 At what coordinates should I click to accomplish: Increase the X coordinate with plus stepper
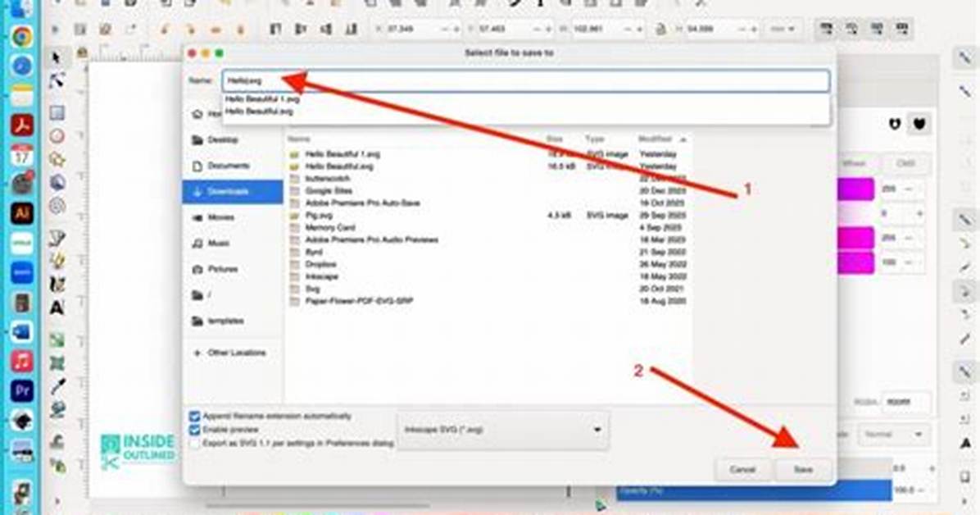coord(457,29)
